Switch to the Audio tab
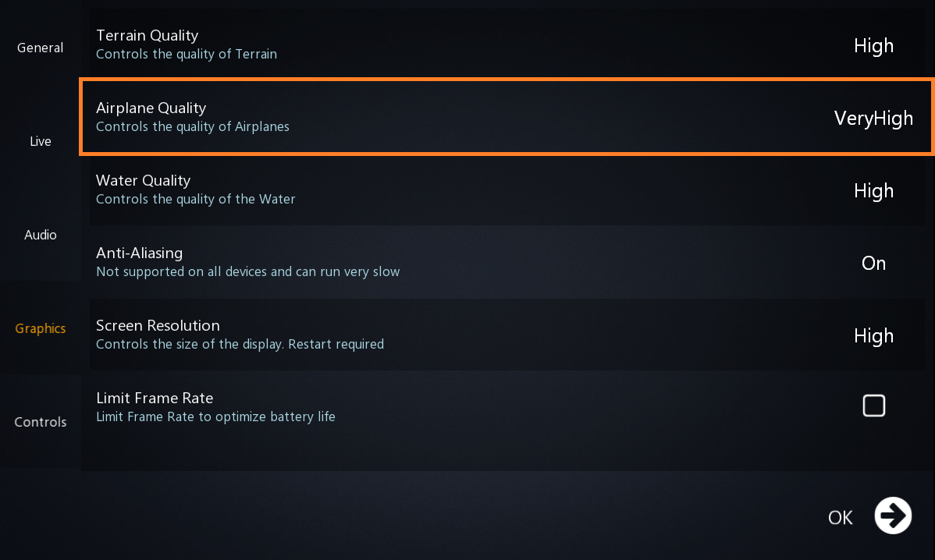 tap(40, 235)
